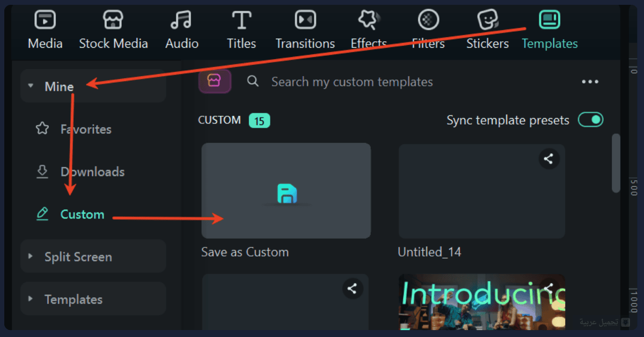Share the Introducing template
The height and width of the screenshot is (337, 644).
point(548,289)
